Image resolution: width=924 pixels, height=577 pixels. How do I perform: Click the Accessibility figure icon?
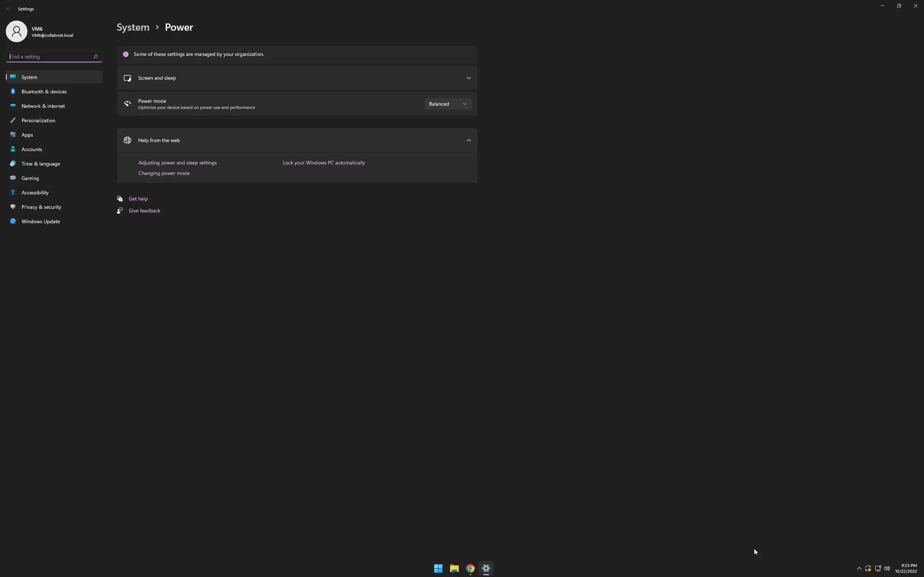click(x=13, y=192)
